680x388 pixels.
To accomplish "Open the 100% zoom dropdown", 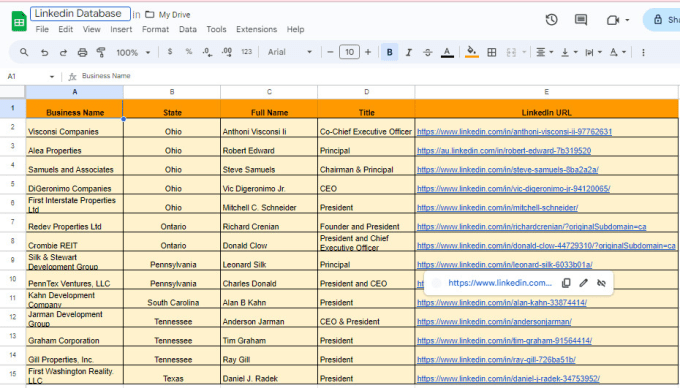I will pyautogui.click(x=133, y=52).
